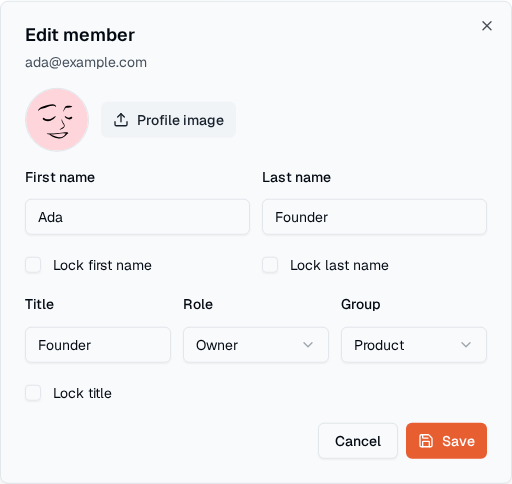This screenshot has height=484, width=512.
Task: Click the pink avatar face thumbnail
Action: [57, 120]
